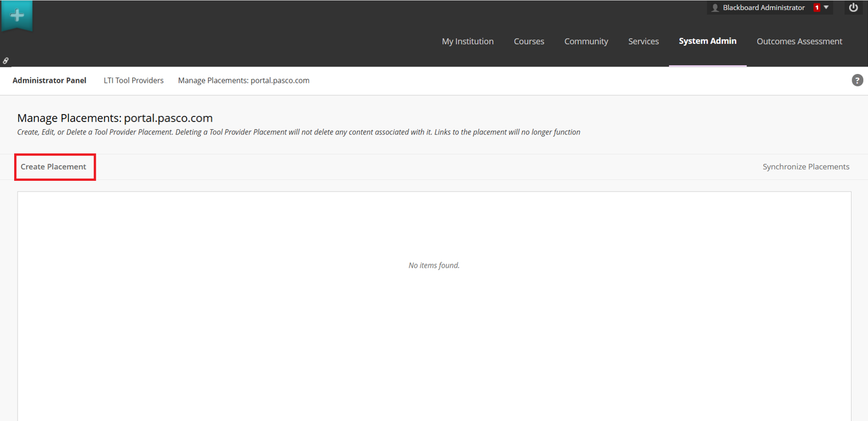Go to Administrator Panel breadcrumb
868x421 pixels.
click(49, 80)
